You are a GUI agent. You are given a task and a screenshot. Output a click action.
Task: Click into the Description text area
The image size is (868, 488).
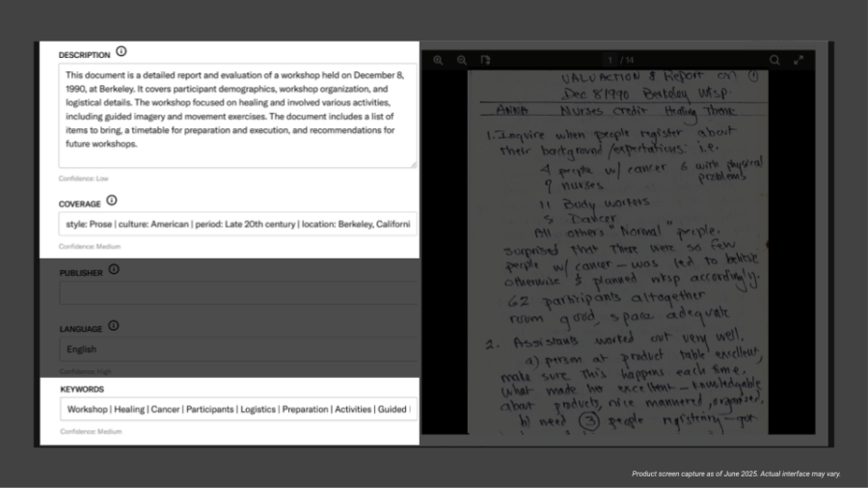237,116
